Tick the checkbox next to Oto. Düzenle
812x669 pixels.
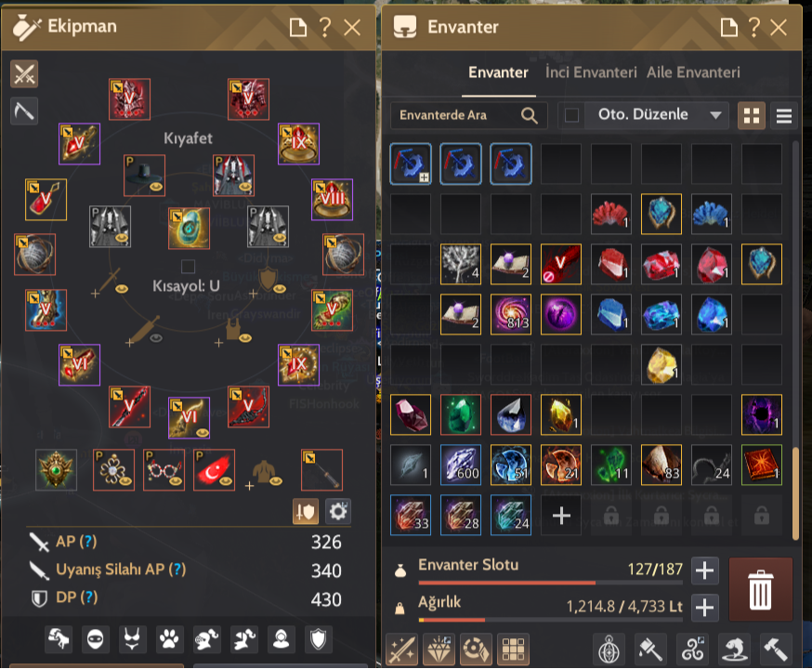pyautogui.click(x=571, y=115)
